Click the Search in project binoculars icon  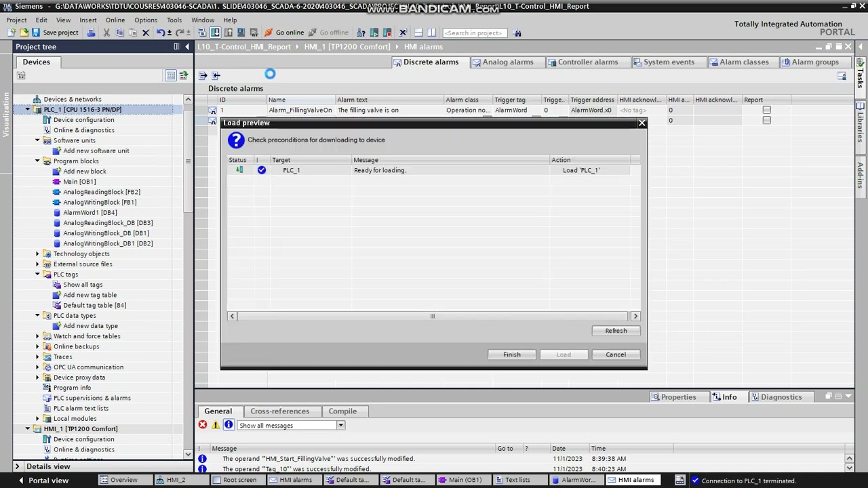pyautogui.click(x=517, y=33)
